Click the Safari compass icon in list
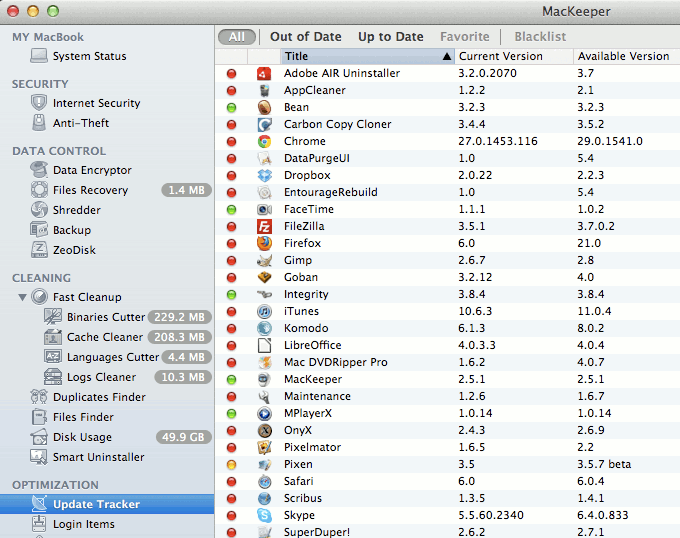 point(264,481)
